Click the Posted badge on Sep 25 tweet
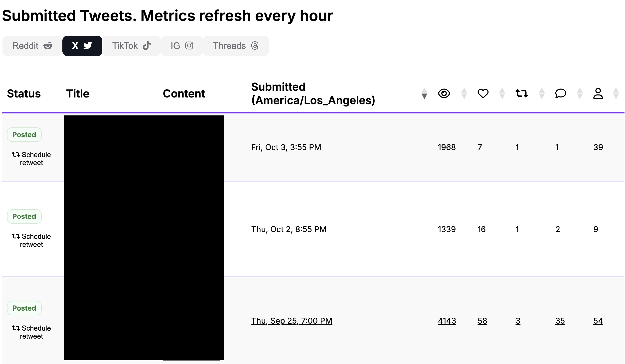Screen dimensions: 625x364 point(24,308)
